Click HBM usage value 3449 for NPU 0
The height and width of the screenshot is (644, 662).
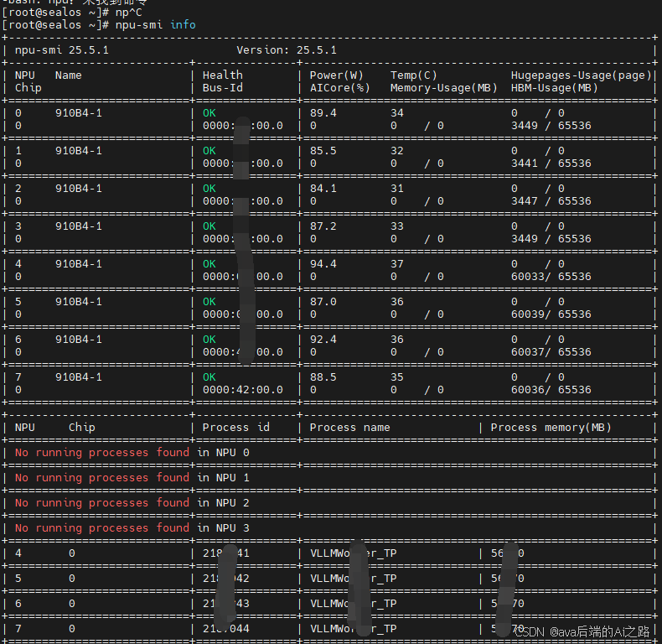pos(525,126)
